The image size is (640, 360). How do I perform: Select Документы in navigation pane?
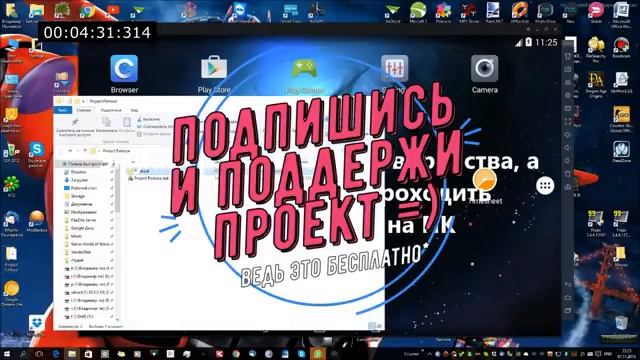[82, 204]
